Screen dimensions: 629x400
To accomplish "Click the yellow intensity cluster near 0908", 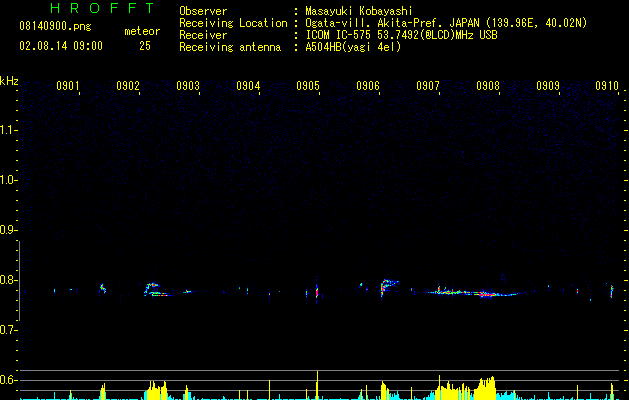I will point(485,388).
